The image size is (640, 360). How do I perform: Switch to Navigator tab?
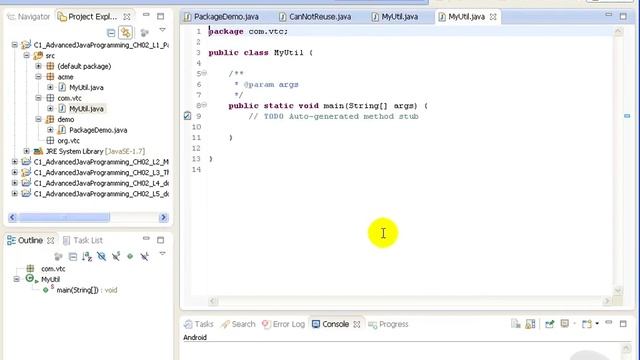29,17
